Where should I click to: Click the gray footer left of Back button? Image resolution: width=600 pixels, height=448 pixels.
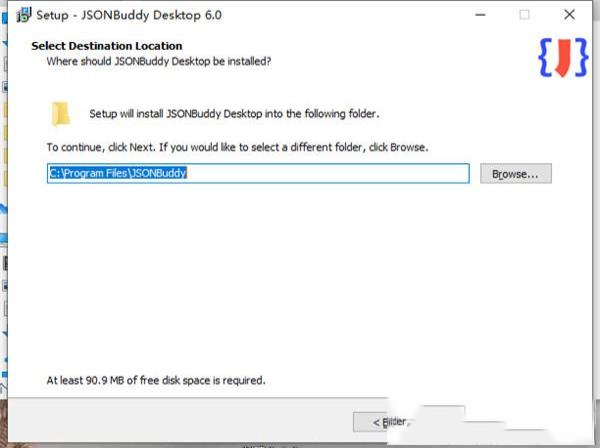[x=180, y=422]
